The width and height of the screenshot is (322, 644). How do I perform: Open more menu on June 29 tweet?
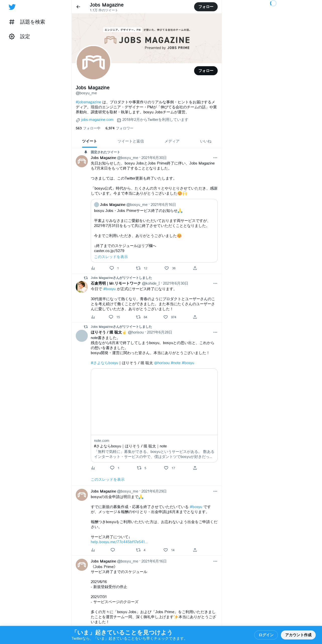(215, 491)
